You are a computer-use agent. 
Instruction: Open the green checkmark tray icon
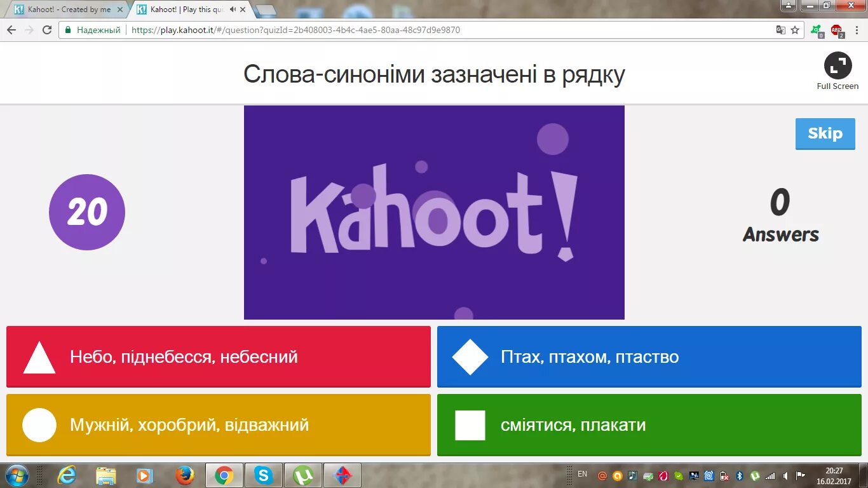point(679,475)
